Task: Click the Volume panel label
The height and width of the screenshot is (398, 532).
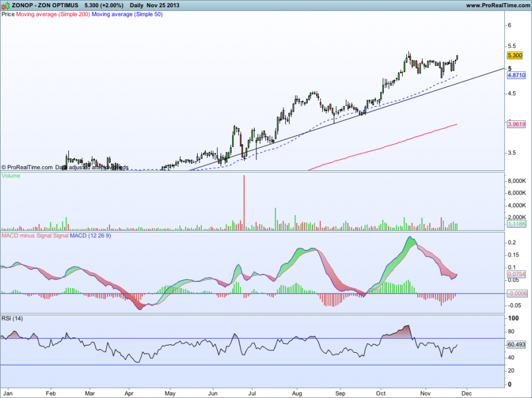Action: pyautogui.click(x=11, y=176)
